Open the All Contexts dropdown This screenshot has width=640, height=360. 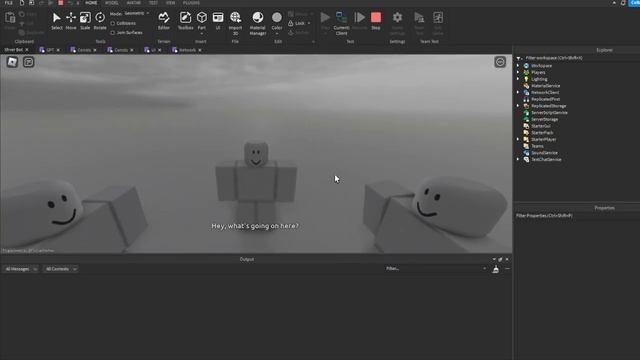(61, 269)
